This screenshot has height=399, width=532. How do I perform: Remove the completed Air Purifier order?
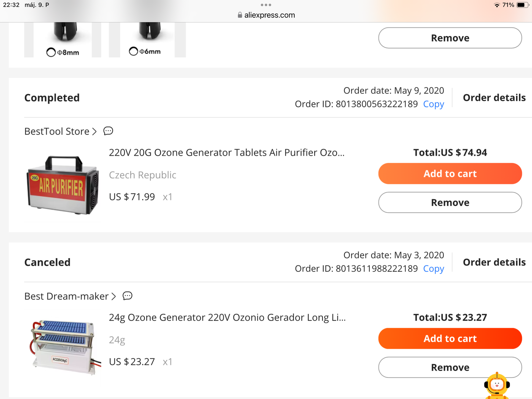point(450,203)
